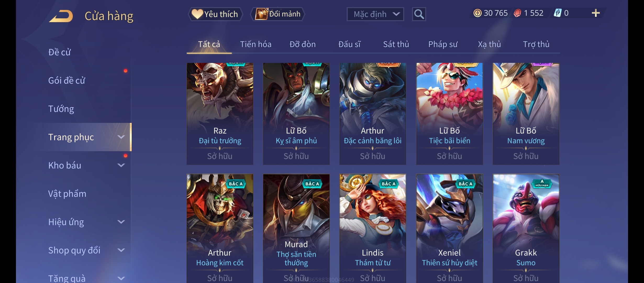Open Đổi mảnh fragment exchange
Viewport: 644px width, 283px height.
(x=278, y=14)
